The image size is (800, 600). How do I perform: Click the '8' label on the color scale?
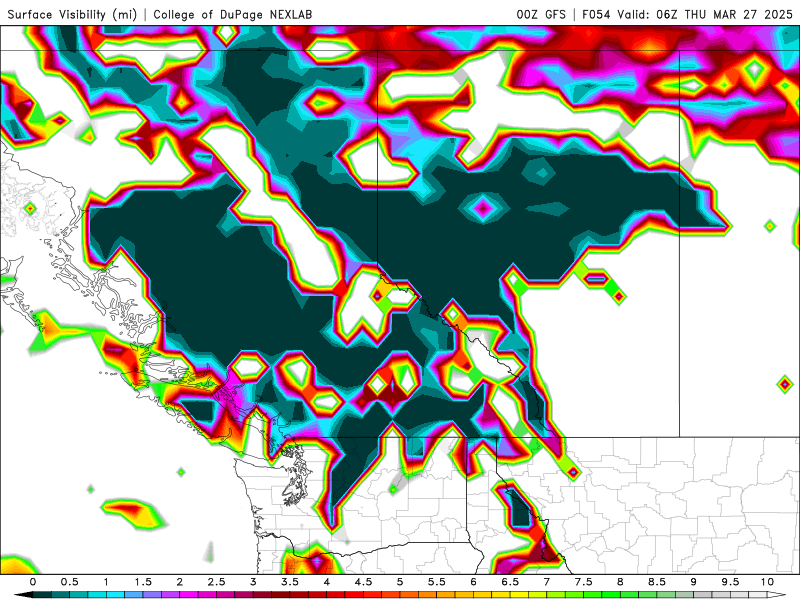(x=620, y=582)
